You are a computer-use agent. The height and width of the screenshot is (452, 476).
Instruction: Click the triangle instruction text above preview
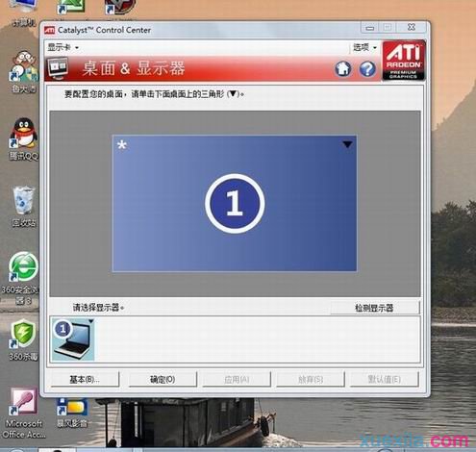point(154,94)
